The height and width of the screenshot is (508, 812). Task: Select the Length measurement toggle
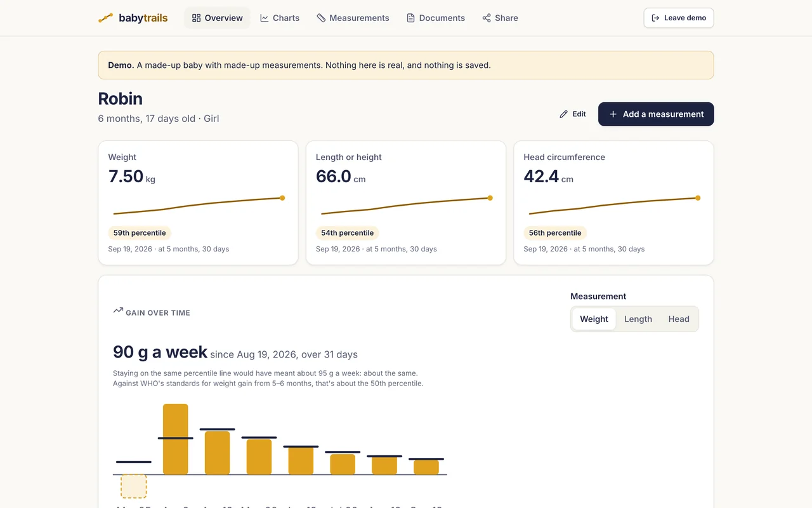[x=638, y=319]
